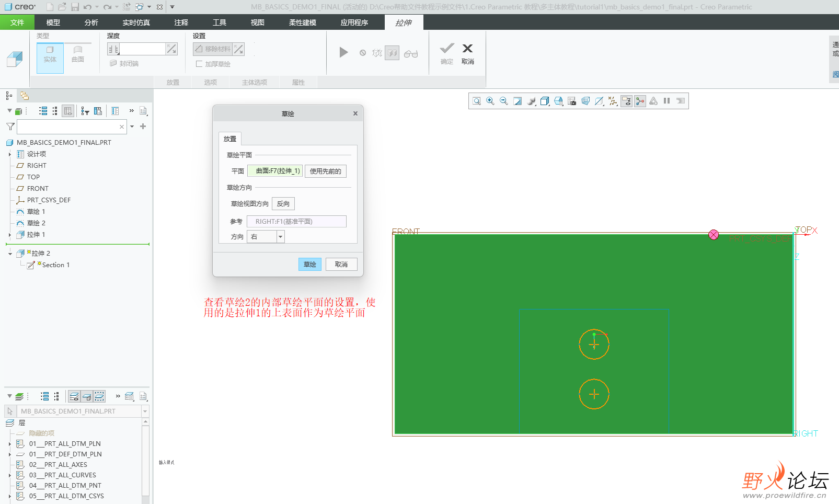
Task: Click the pause simulation icon in graphics toolbar
Action: pyautogui.click(x=667, y=101)
